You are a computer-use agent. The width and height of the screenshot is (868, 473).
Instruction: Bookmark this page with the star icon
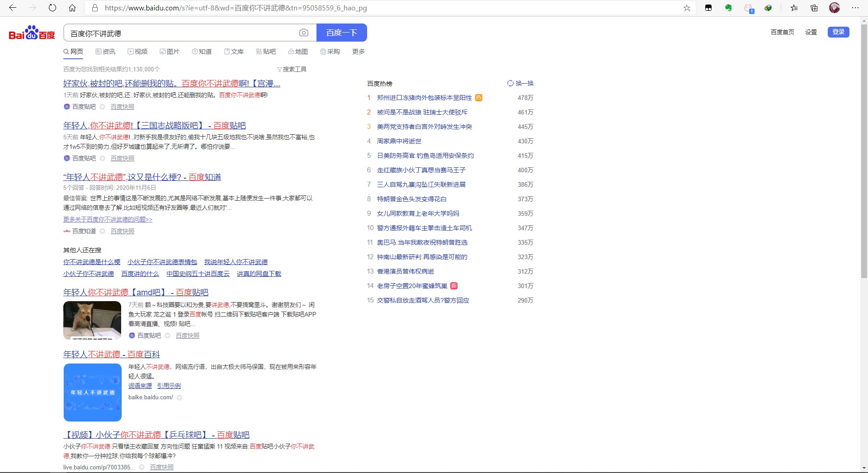[x=687, y=8]
